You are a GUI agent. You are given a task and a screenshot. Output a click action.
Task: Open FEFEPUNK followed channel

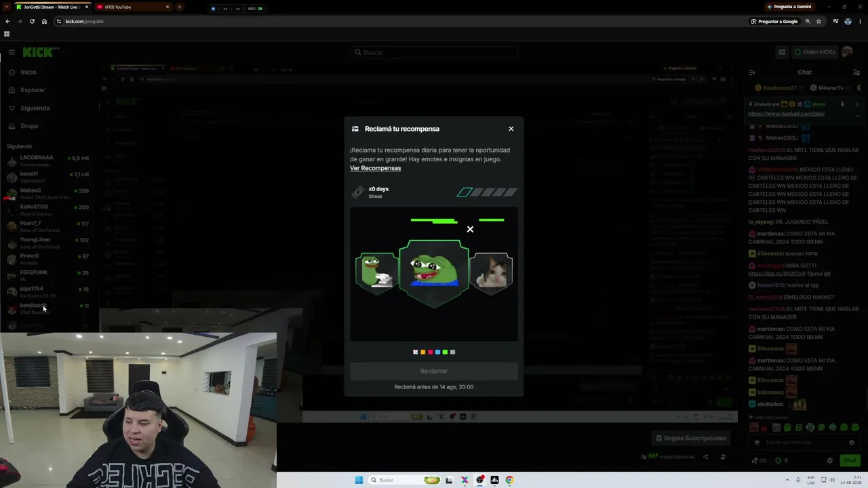pos(47,275)
